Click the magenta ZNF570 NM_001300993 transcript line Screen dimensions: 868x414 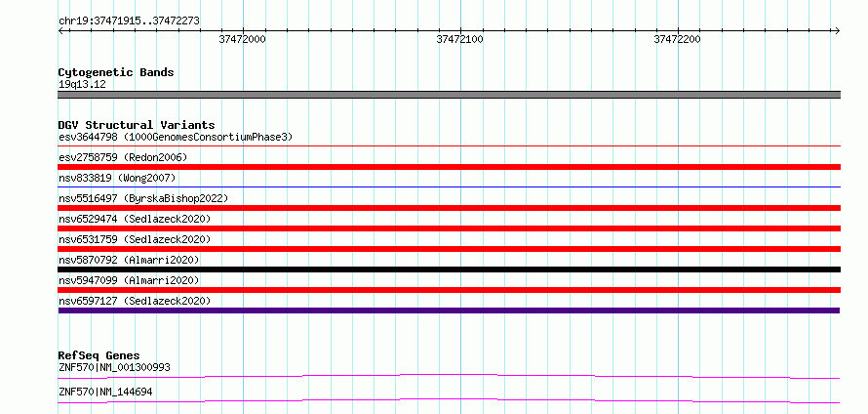point(449,376)
